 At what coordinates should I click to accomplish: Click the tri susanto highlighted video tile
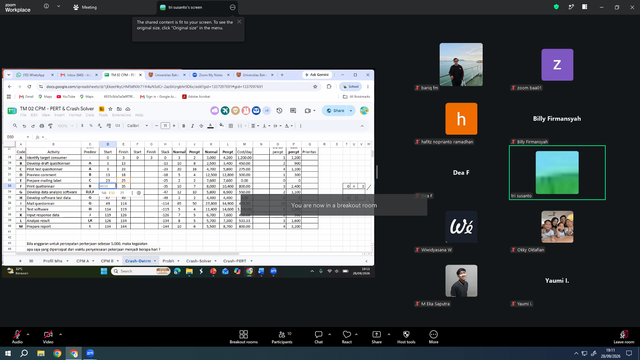pyautogui.click(x=557, y=173)
